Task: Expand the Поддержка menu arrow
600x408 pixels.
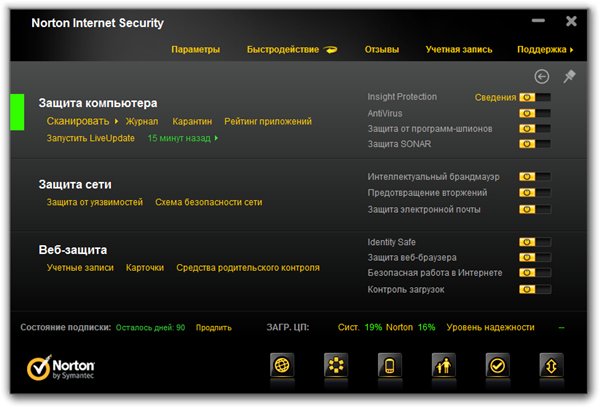Action: 571,49
